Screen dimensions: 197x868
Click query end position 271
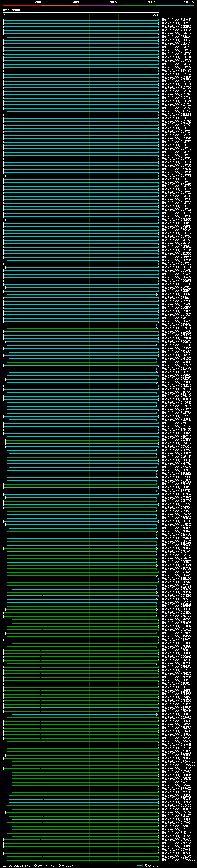[x=155, y=15]
